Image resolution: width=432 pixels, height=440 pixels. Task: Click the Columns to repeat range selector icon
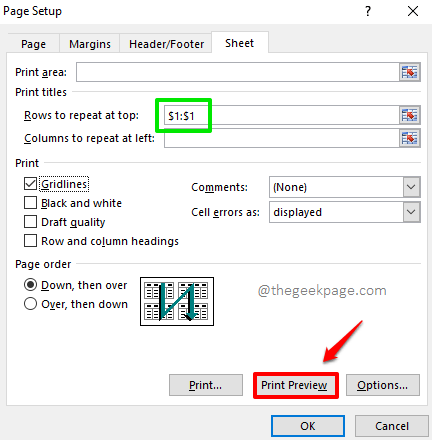pos(410,138)
